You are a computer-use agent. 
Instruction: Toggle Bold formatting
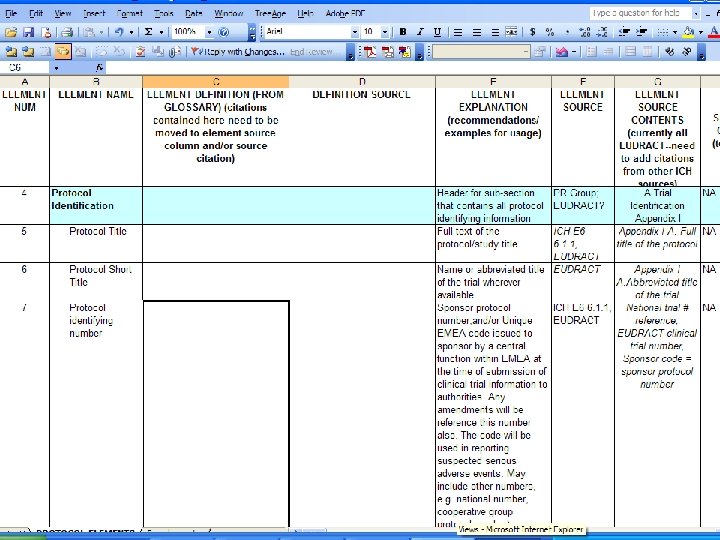(x=403, y=32)
